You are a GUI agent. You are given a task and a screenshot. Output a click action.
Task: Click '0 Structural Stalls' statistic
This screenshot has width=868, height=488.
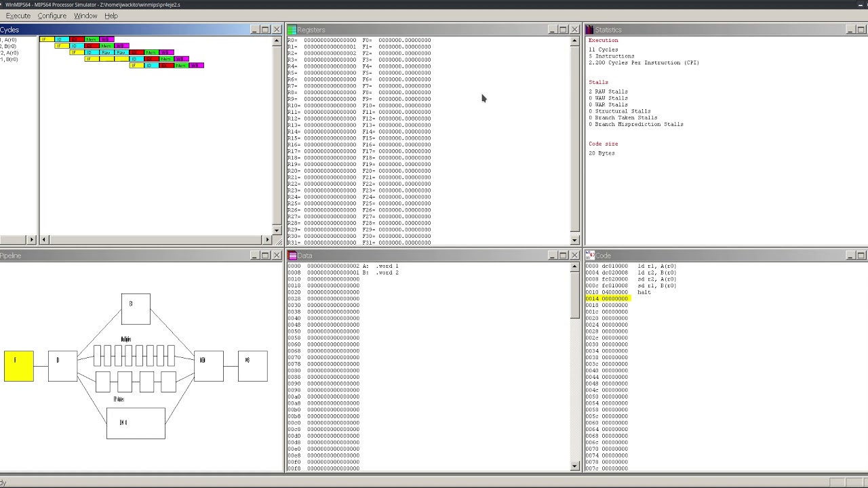click(x=620, y=111)
